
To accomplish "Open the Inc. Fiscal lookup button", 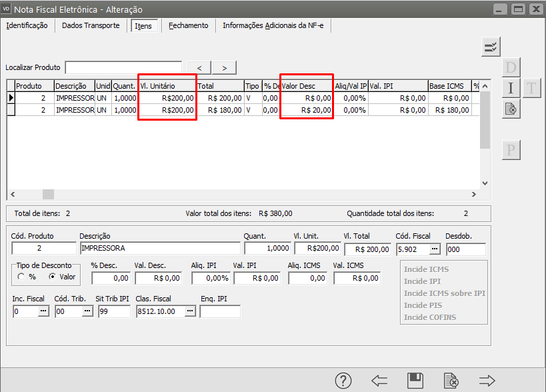I will tap(43, 311).
